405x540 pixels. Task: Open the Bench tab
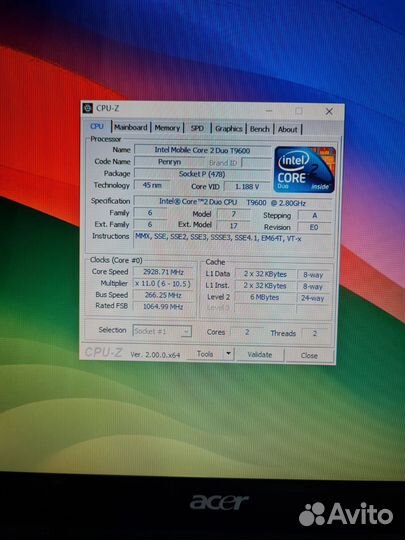(259, 129)
